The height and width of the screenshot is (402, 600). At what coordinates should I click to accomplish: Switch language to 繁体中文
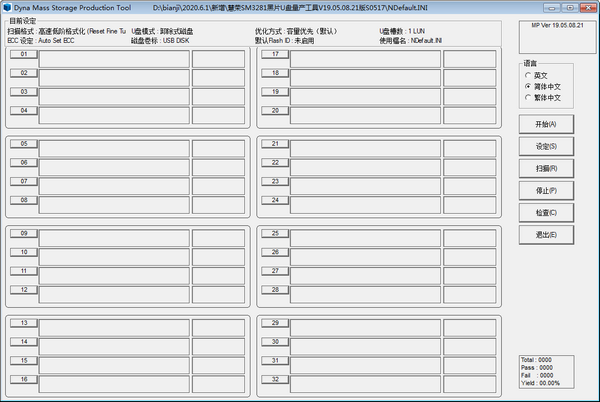[x=528, y=99]
